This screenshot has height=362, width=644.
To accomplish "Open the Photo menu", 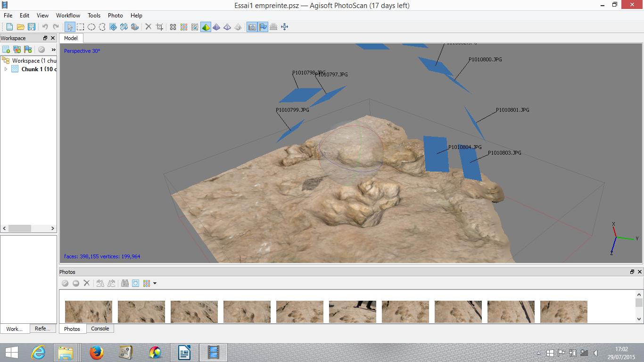I will point(115,16).
